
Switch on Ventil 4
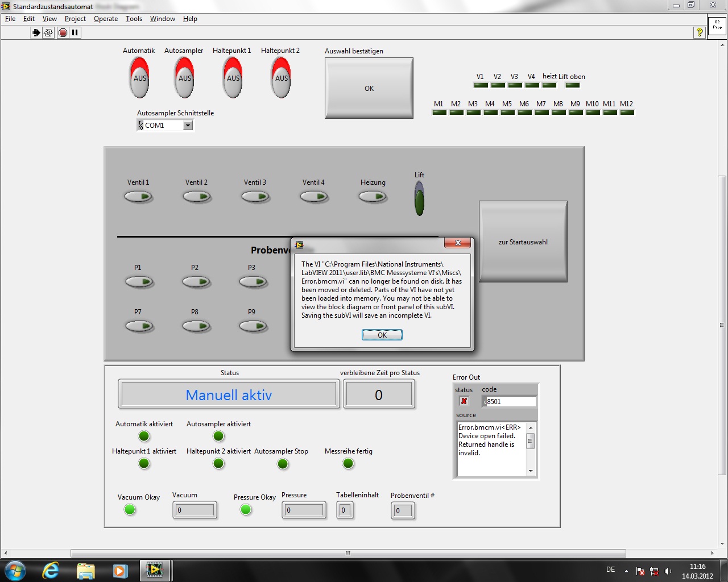314,197
